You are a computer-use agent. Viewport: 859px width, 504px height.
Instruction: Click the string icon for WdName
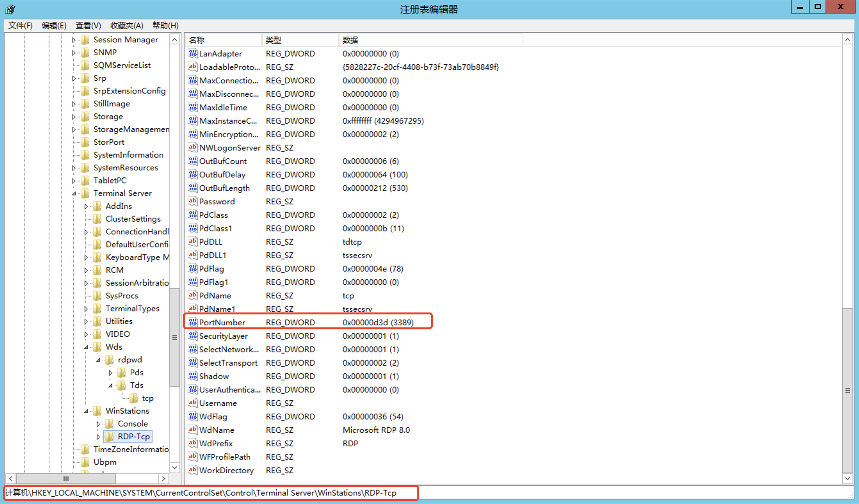pos(192,430)
